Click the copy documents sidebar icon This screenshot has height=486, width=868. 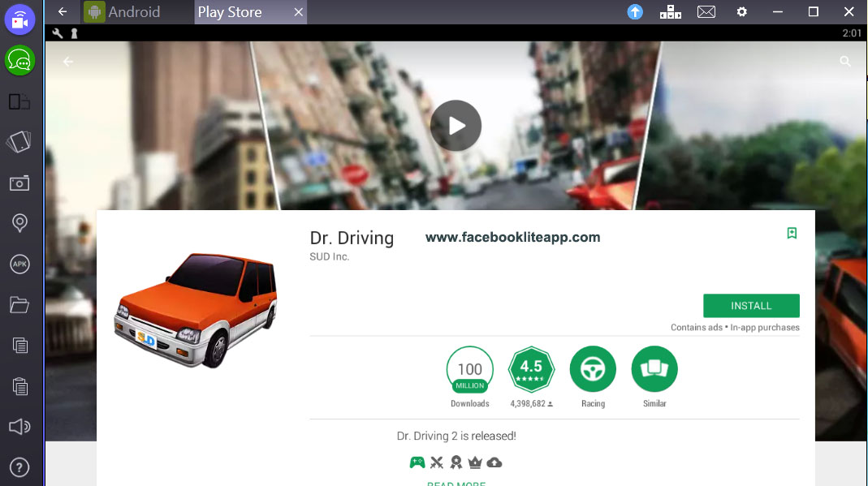pyautogui.click(x=20, y=346)
